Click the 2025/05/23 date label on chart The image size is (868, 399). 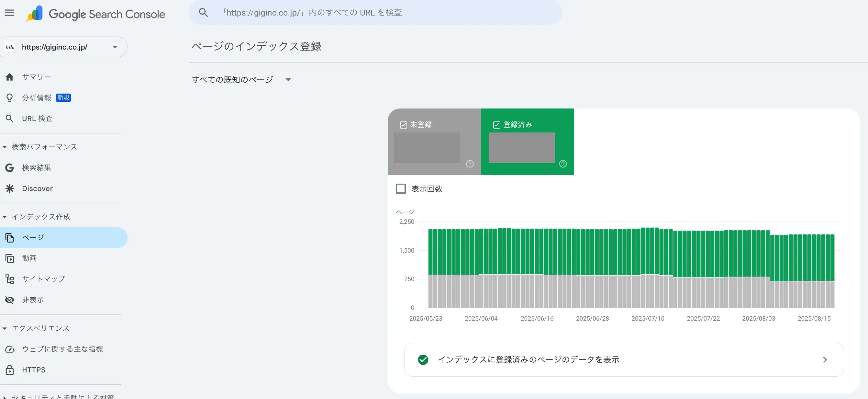426,319
